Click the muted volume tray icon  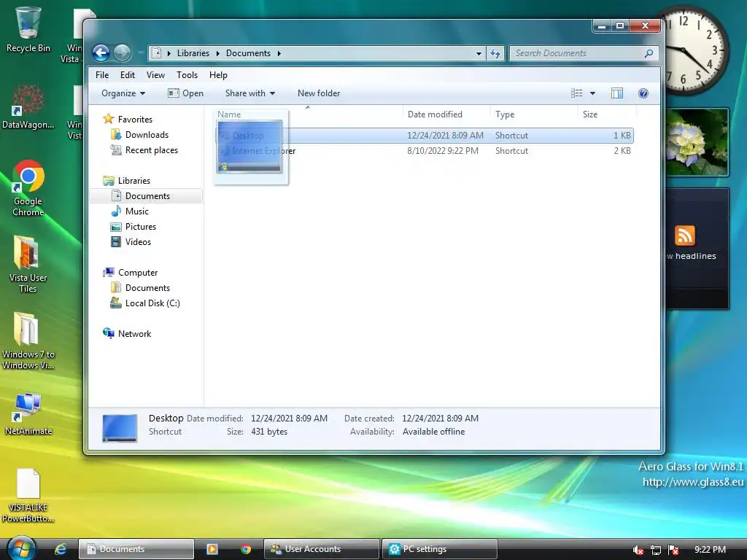(x=638, y=550)
